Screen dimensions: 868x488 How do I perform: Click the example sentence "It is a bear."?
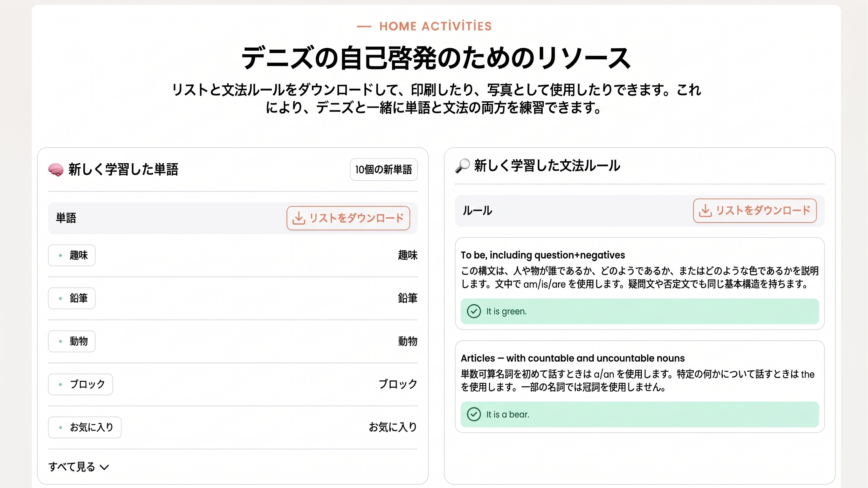pos(507,415)
